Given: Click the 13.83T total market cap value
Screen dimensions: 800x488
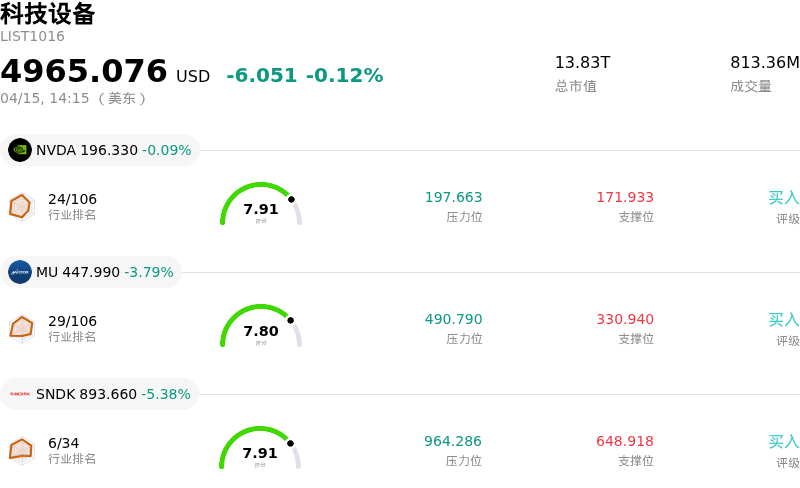Looking at the screenshot, I should 582,63.
